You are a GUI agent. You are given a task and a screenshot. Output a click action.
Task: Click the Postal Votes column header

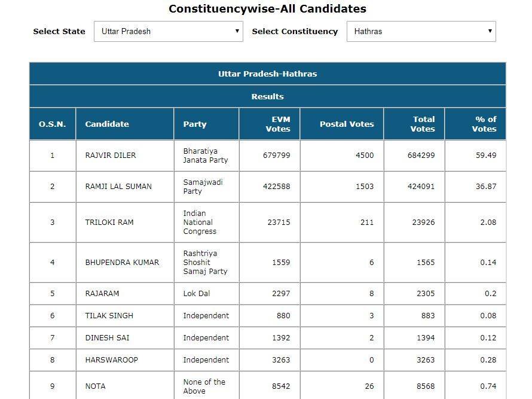(x=347, y=124)
